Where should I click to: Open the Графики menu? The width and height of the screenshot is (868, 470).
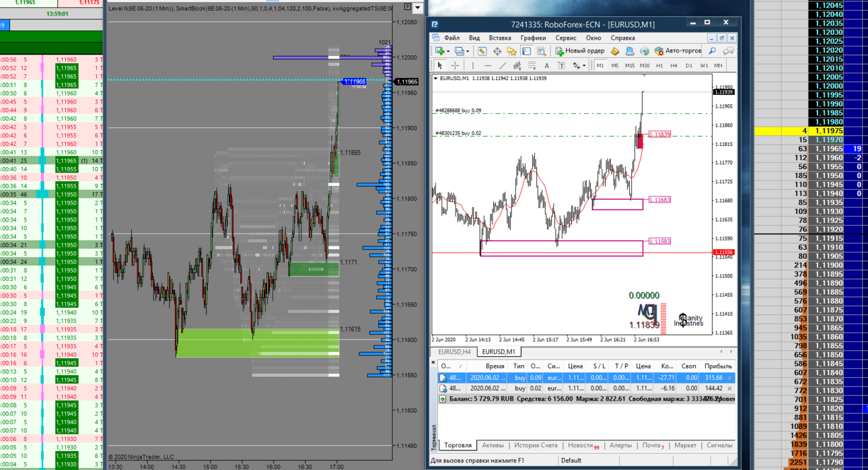click(x=533, y=38)
